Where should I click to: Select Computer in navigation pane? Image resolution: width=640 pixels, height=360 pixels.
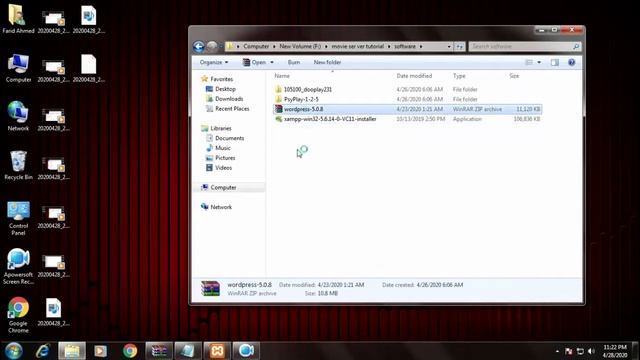point(223,187)
